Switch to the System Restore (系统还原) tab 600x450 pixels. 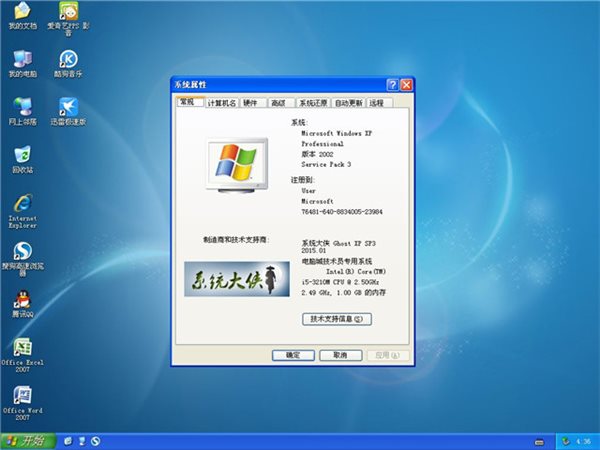(313, 103)
